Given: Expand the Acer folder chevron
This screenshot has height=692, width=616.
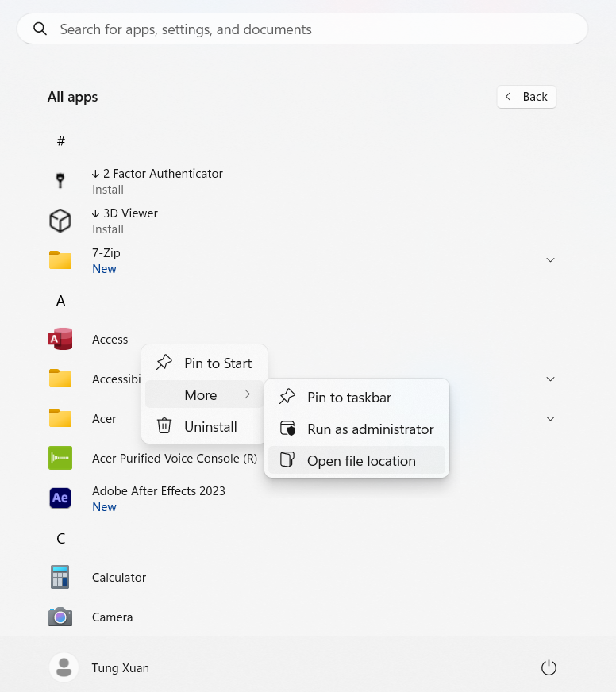Looking at the screenshot, I should click(x=550, y=419).
